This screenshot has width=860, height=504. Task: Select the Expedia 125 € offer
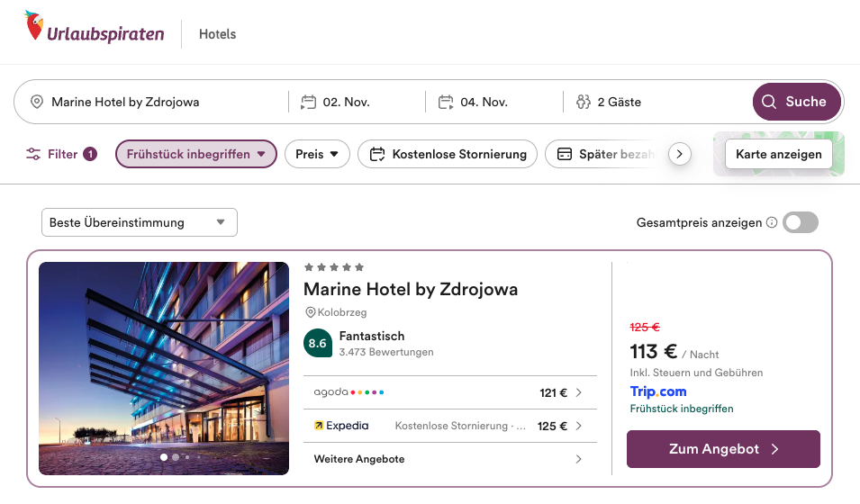(x=449, y=426)
